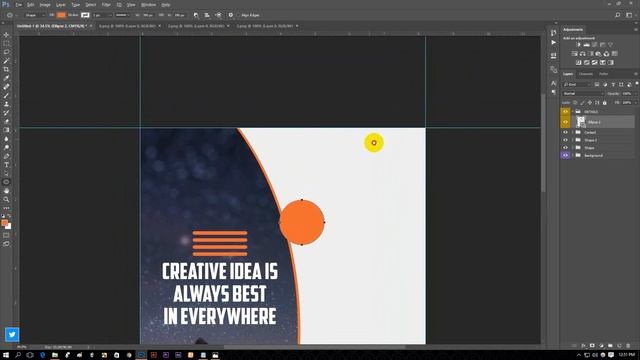Open the Window menu
The image size is (640, 360).
tap(148, 5)
